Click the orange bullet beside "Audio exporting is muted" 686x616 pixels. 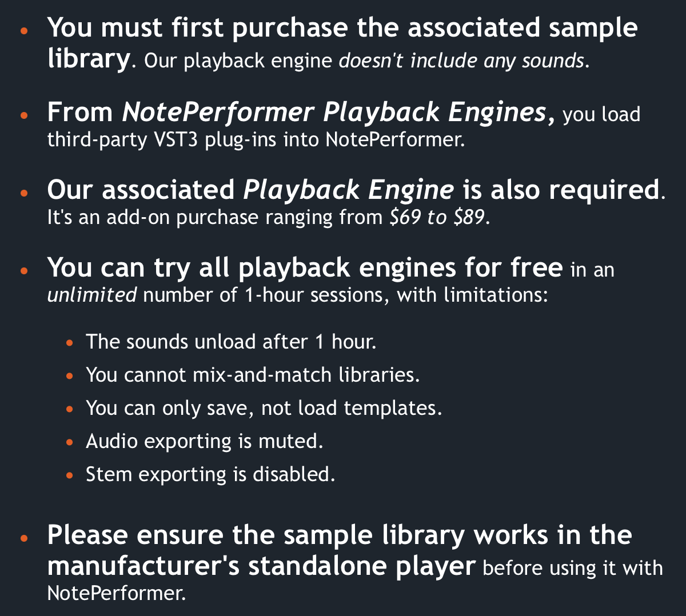(70, 442)
